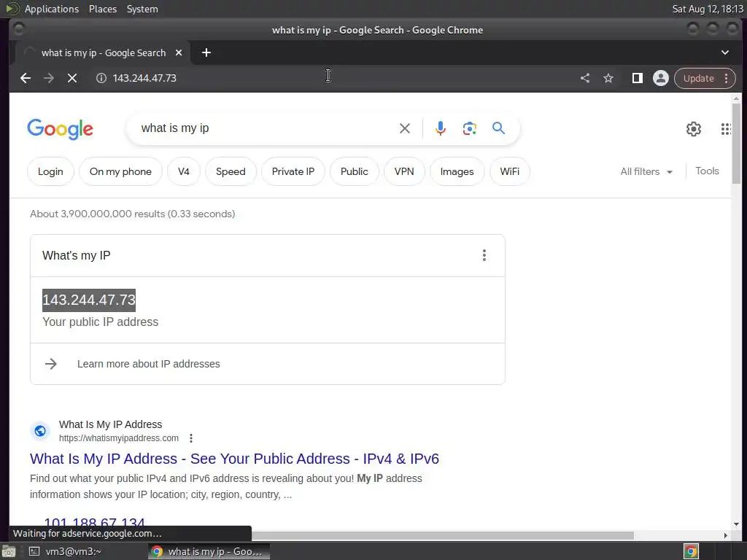747x560 pixels.
Task: Click the whatismyipaddress.com URL
Action: click(119, 438)
